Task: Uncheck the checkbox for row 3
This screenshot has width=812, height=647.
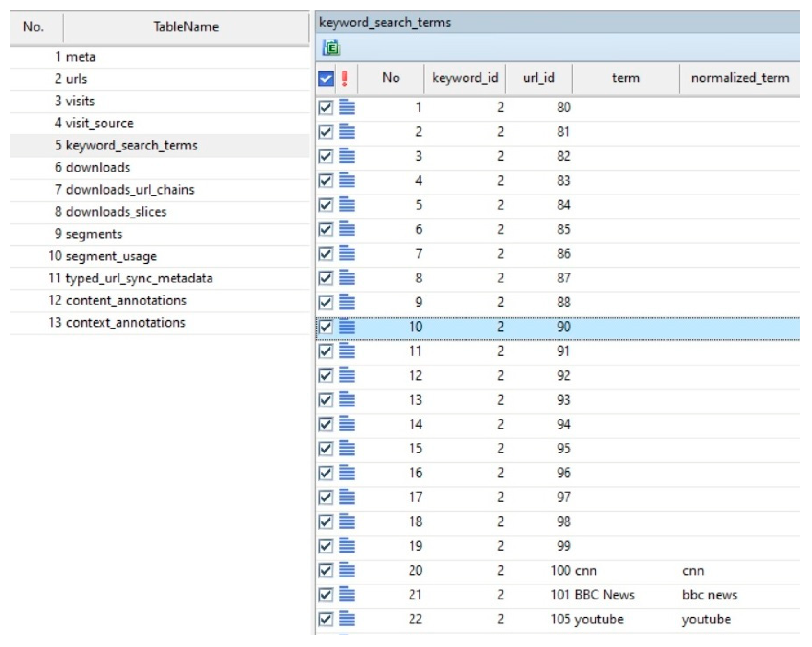Action: pyautogui.click(x=325, y=156)
